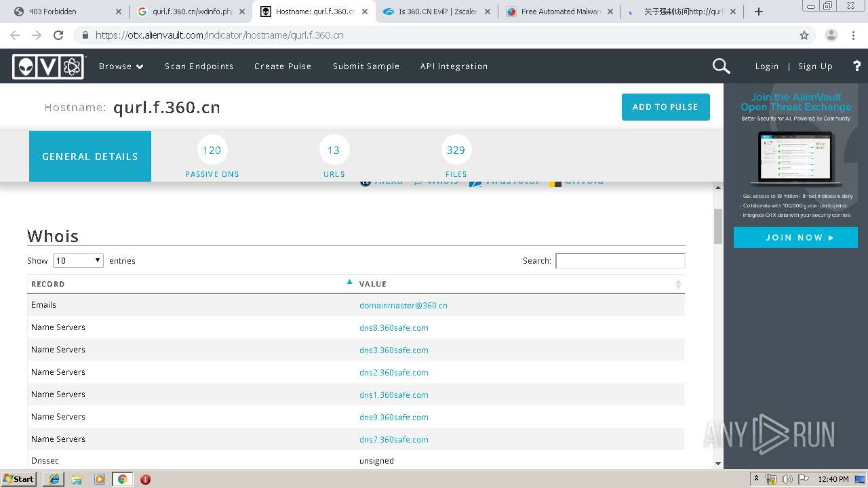The height and width of the screenshot is (488, 868).
Task: Open URLs tab showing 13
Action: tap(334, 157)
